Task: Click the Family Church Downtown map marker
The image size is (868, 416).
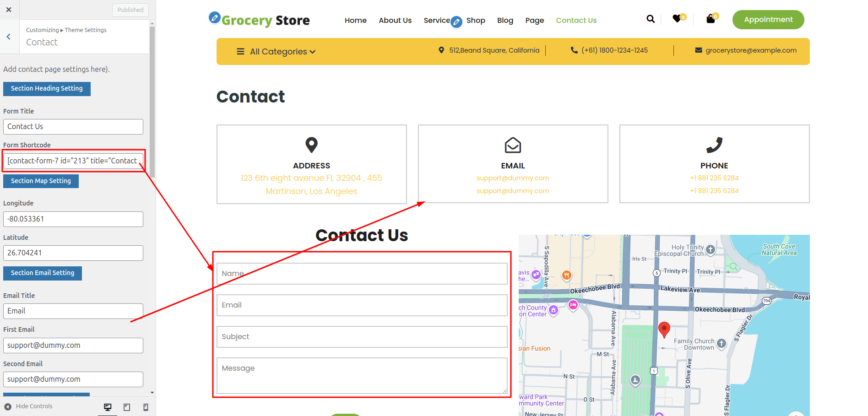Action: (722, 343)
